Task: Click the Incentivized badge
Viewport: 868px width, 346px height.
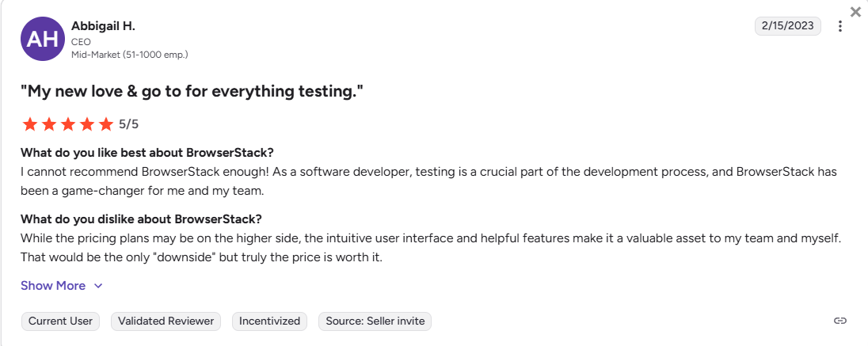Action: tap(270, 321)
